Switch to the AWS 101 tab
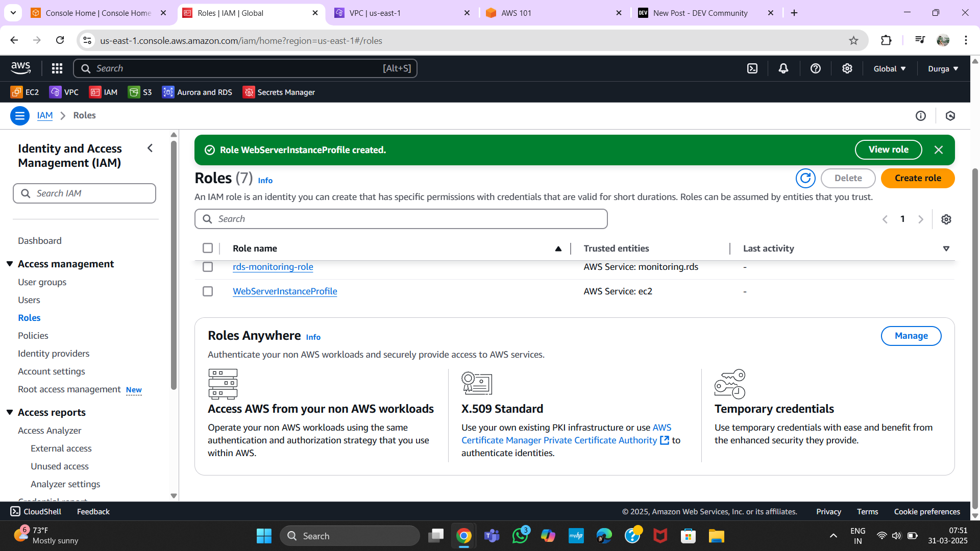 pos(554,13)
